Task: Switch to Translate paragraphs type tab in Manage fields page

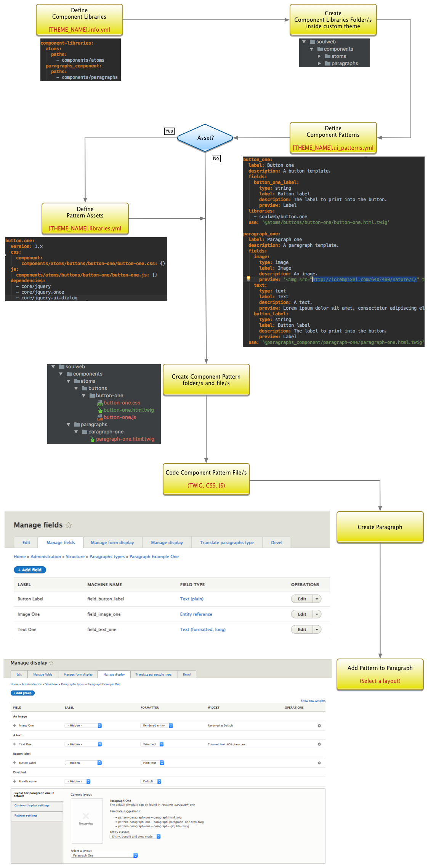Action: pyautogui.click(x=227, y=542)
